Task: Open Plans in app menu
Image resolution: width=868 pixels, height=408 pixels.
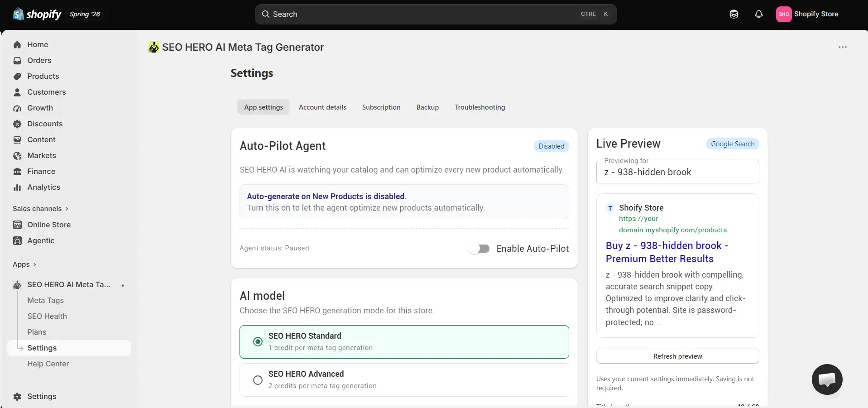Action: click(37, 332)
